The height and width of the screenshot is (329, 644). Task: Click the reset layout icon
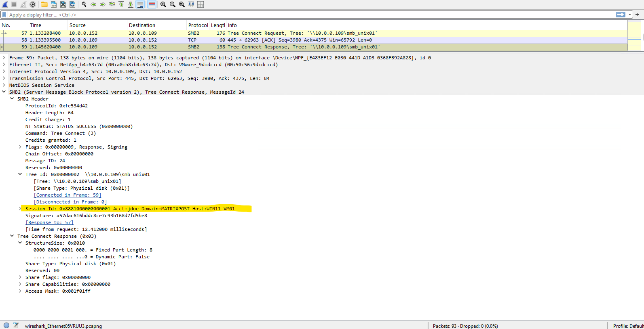click(x=201, y=4)
